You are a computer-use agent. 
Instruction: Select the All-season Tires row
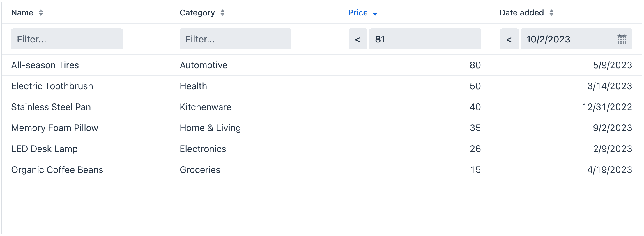click(45, 65)
